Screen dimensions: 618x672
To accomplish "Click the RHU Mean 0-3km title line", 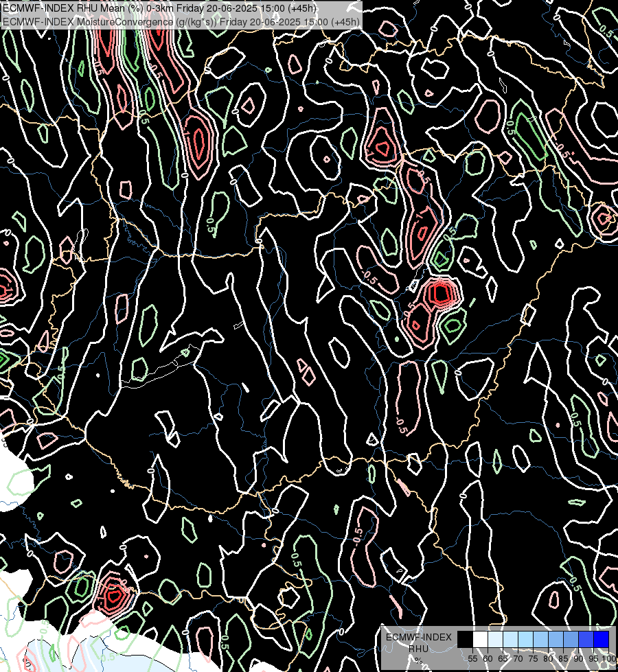I will (160, 8).
